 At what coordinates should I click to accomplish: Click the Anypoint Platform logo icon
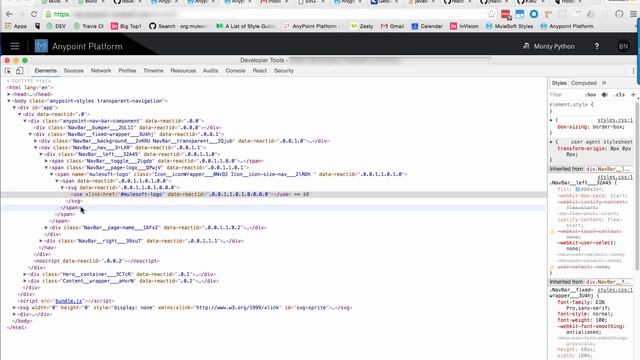(41, 46)
